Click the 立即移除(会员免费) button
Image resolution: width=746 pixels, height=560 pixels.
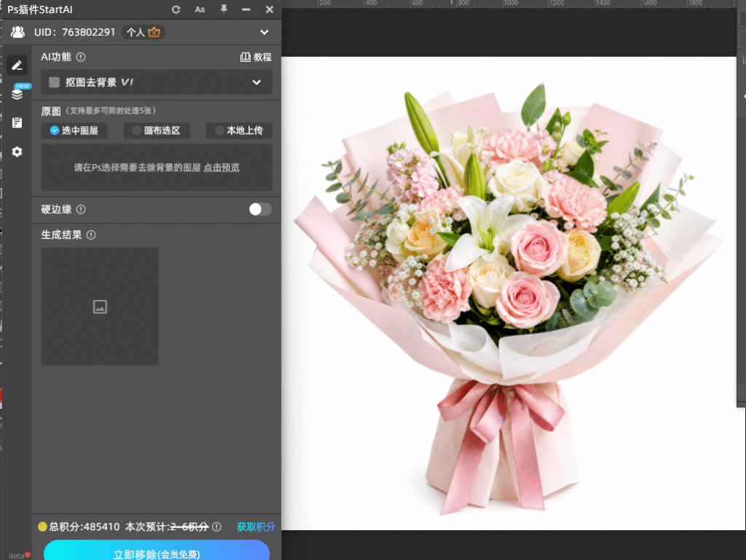pos(157,551)
